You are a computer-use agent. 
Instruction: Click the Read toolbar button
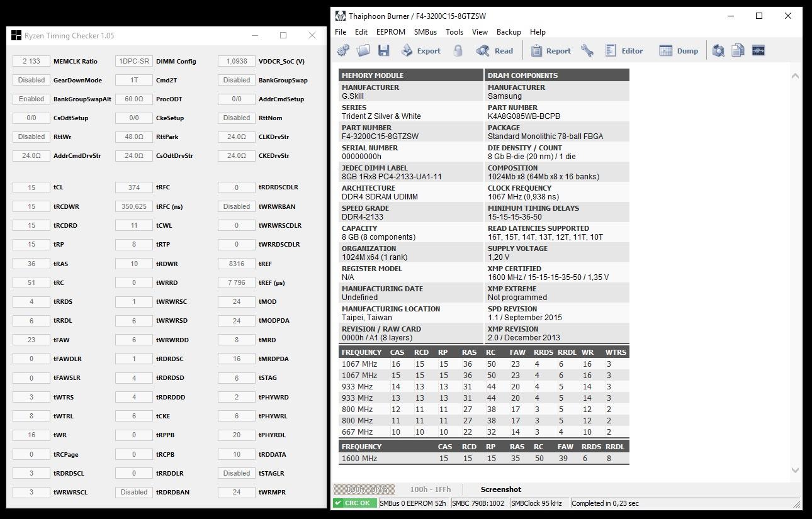(x=495, y=51)
